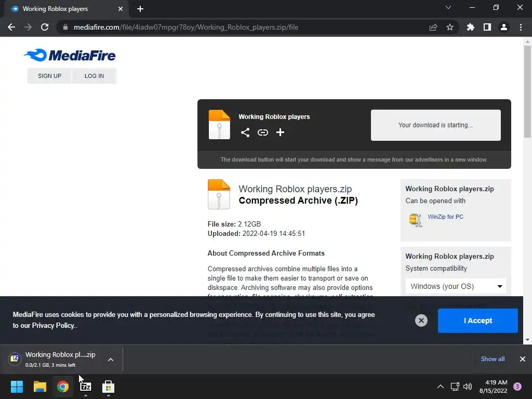Open the volume tray icon
The image size is (532, 399).
tap(468, 387)
